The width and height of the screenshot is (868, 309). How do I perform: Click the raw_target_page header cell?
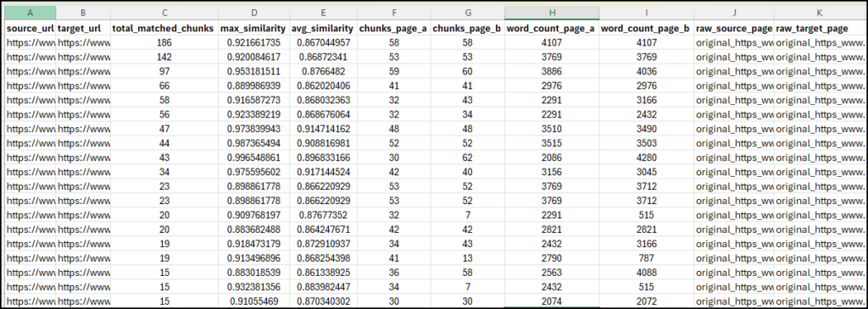(820, 29)
